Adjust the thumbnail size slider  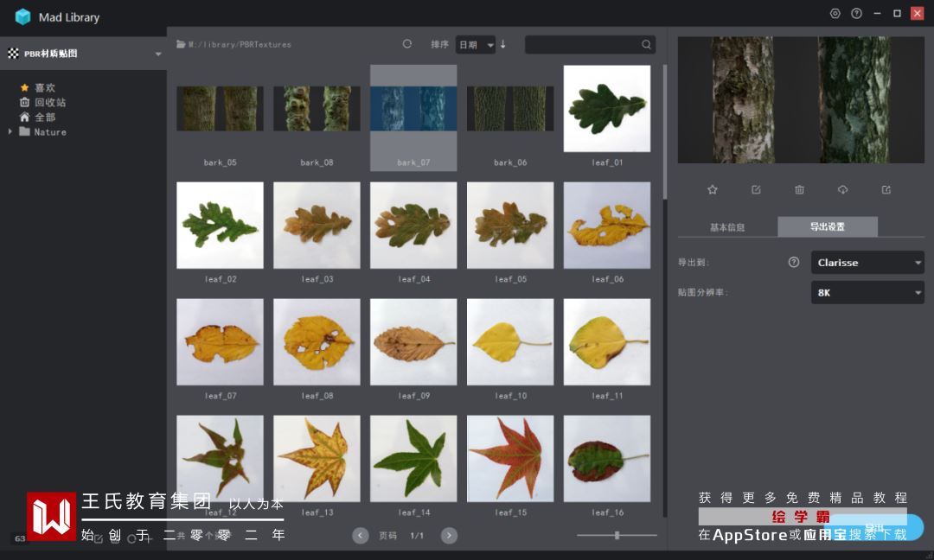[x=617, y=535]
